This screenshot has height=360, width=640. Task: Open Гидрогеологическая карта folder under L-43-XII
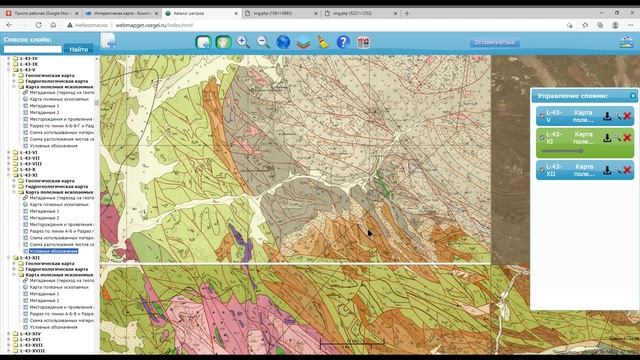56,269
